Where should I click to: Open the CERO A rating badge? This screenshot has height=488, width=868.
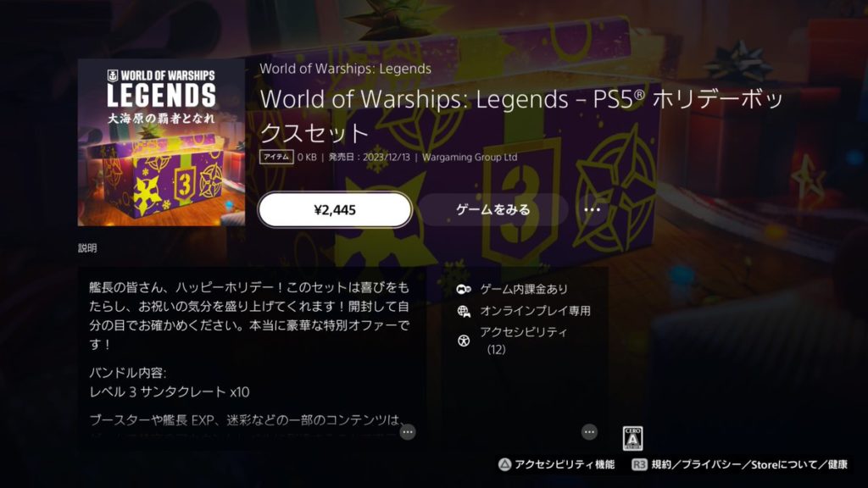632,438
